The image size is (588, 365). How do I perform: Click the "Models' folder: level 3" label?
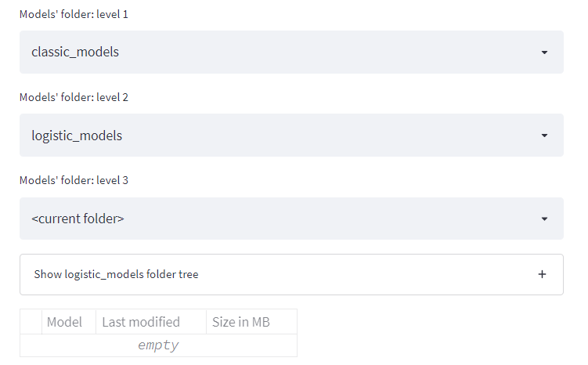(74, 180)
